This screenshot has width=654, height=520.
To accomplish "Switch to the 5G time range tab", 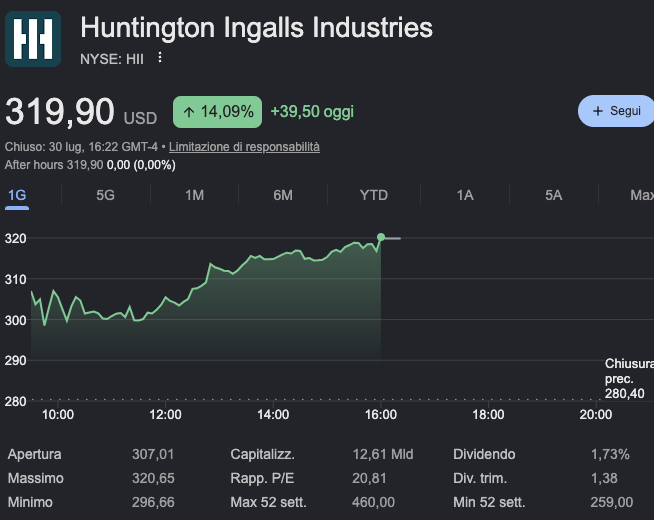I will (x=105, y=195).
